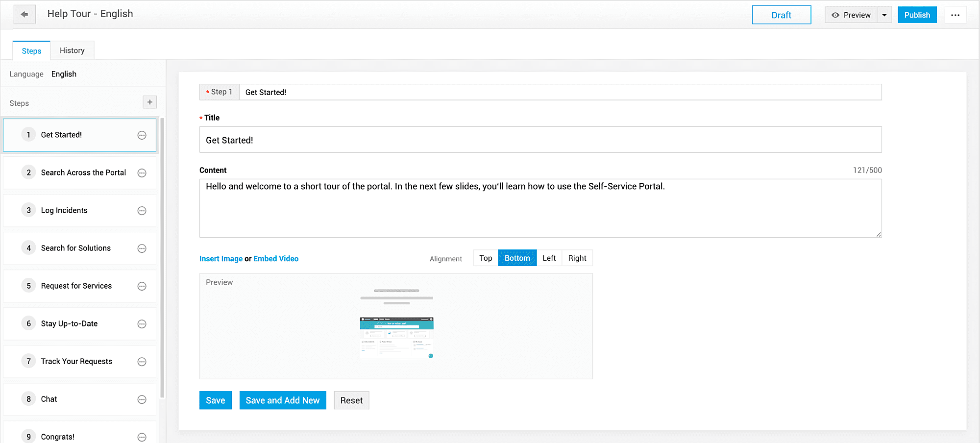Set alignment to Right
980x443 pixels.
coord(577,258)
